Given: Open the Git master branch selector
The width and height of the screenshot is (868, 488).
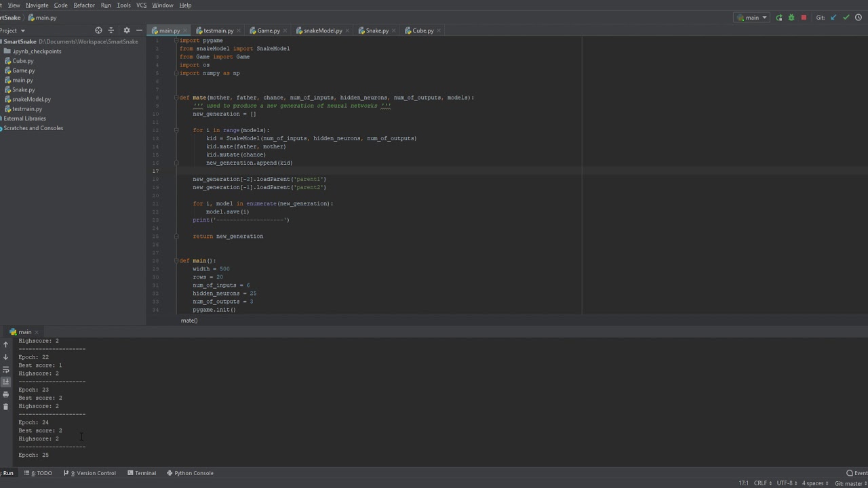Looking at the screenshot, I should click(x=850, y=483).
